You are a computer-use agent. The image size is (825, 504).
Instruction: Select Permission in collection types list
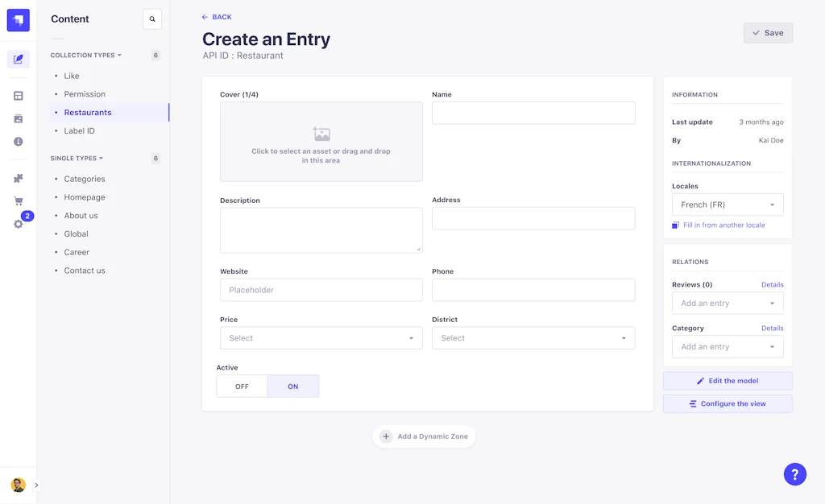pos(85,94)
